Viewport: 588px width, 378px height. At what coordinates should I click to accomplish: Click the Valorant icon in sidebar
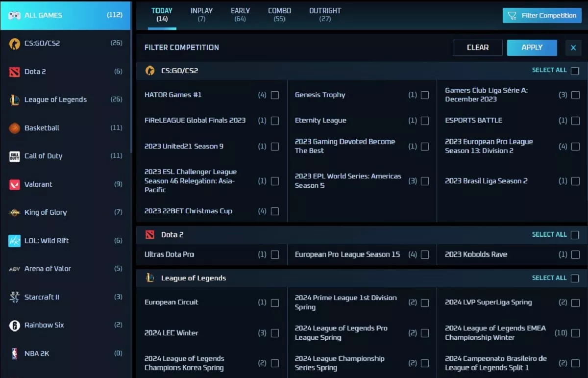15,184
